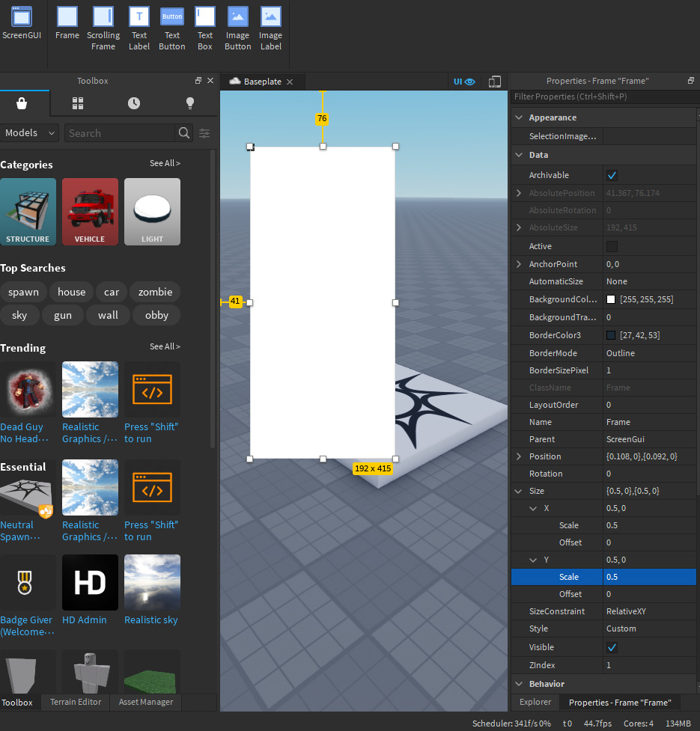Insert a Scrolling Frame element
Image resolution: width=700 pixels, height=731 pixels.
(103, 28)
